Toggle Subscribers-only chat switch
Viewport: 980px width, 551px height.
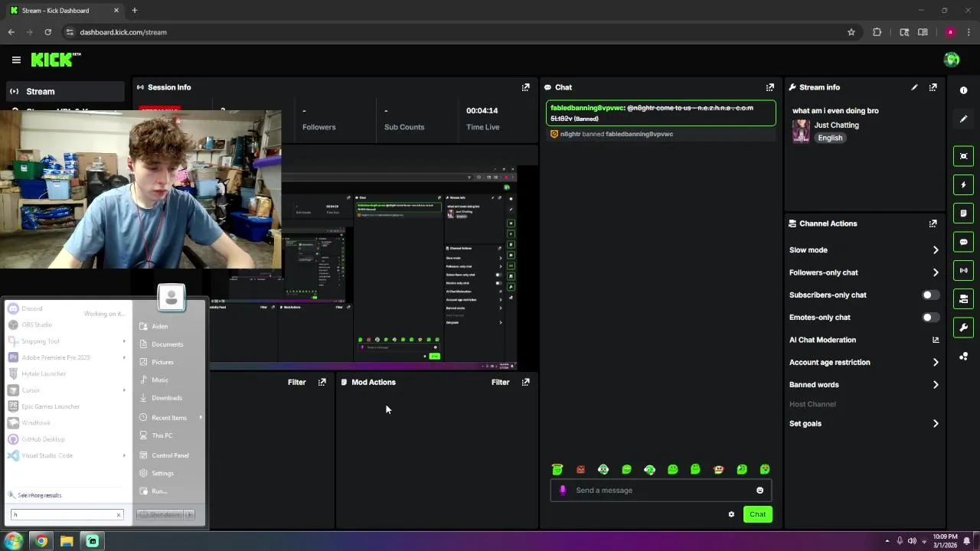[930, 295]
